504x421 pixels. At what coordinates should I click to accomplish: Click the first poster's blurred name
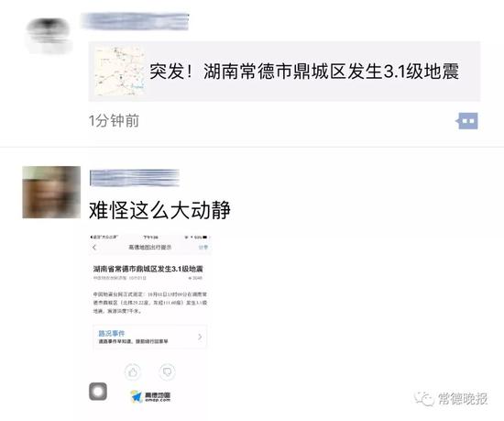(x=135, y=21)
